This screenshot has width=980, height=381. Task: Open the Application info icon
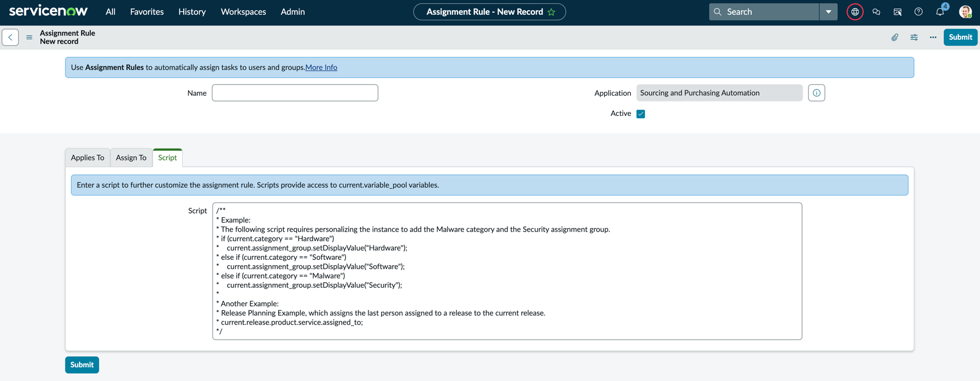point(816,93)
